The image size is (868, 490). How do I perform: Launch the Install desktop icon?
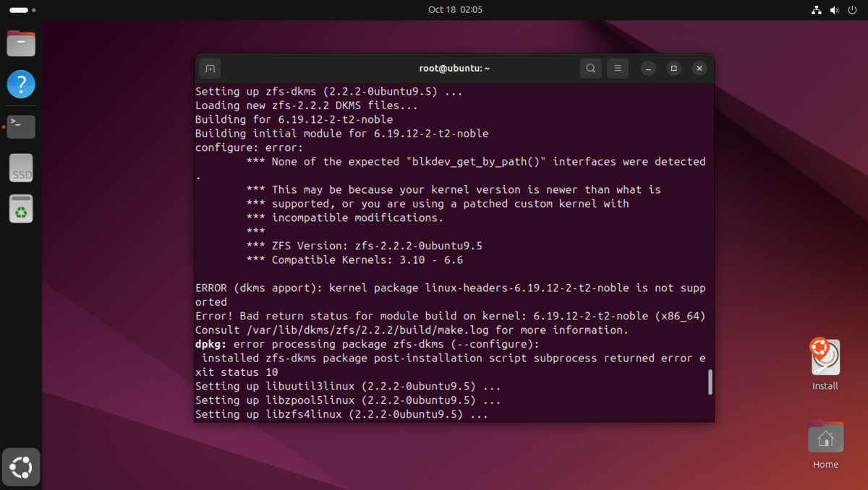(x=825, y=365)
